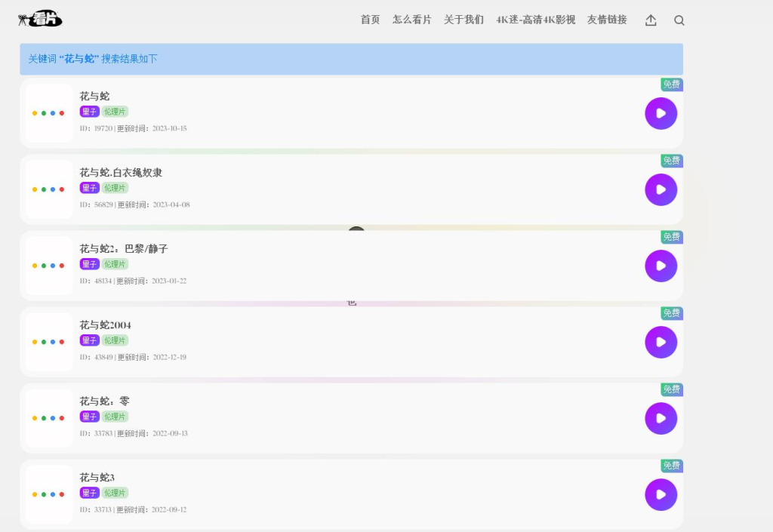
Task: Click thumbnail placeholder of 花与蛇 ID 19720
Action: click(x=49, y=113)
